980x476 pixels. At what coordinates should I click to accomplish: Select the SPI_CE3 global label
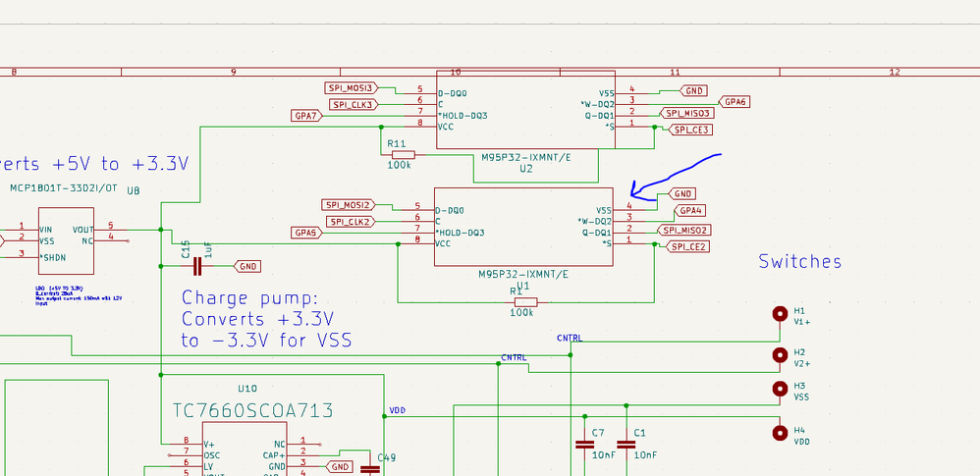pyautogui.click(x=690, y=130)
